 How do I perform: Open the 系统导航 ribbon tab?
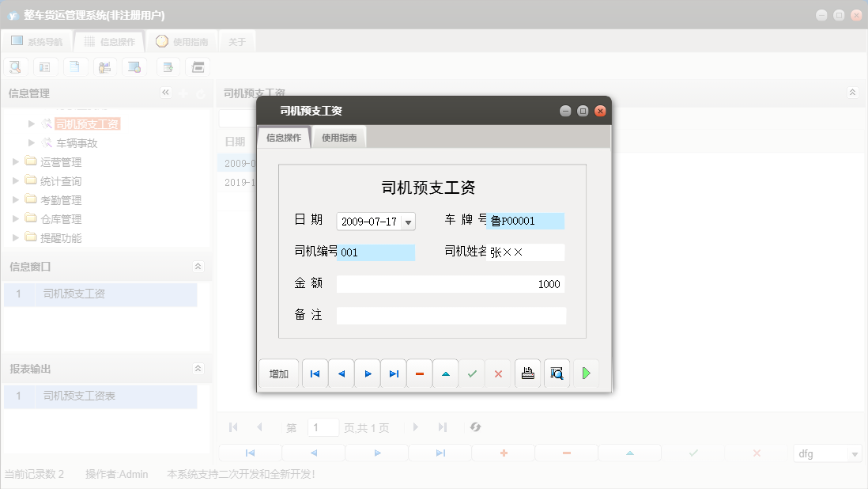pos(37,40)
